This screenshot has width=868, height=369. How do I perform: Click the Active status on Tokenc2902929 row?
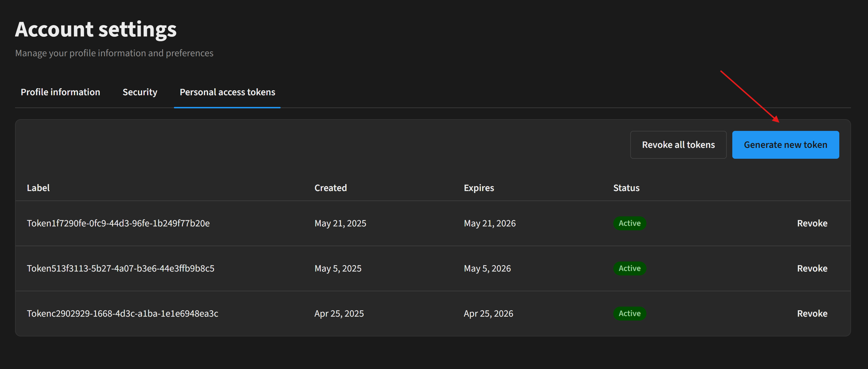coord(629,314)
